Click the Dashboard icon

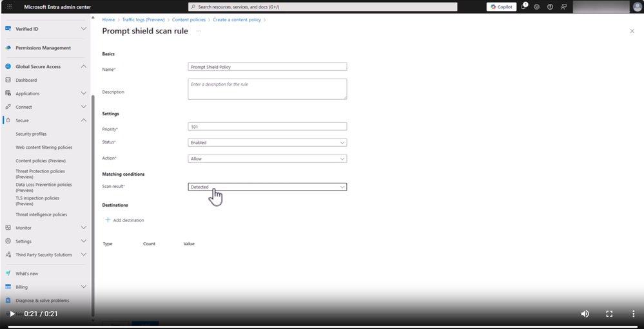[x=8, y=80]
